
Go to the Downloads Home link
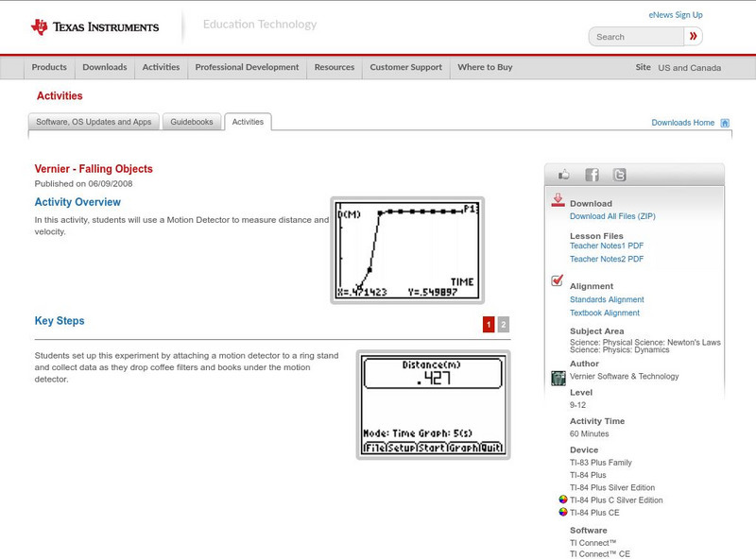tap(682, 123)
